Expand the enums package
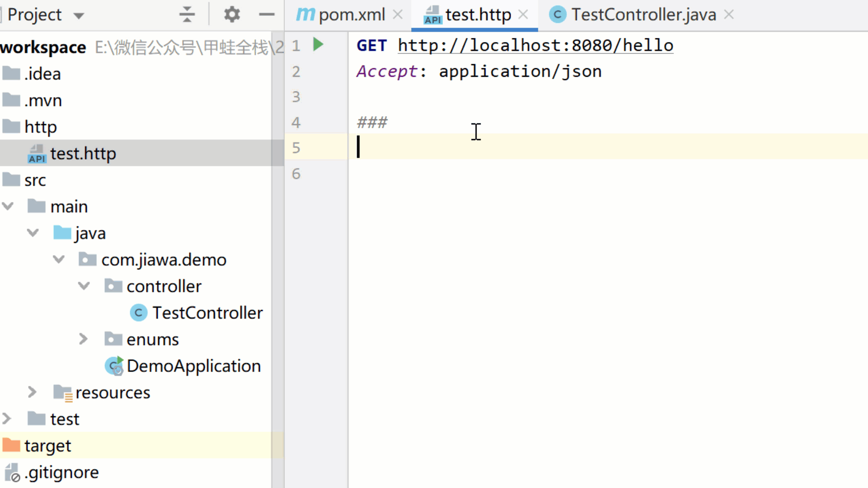Image resolution: width=868 pixels, height=488 pixels. [83, 339]
